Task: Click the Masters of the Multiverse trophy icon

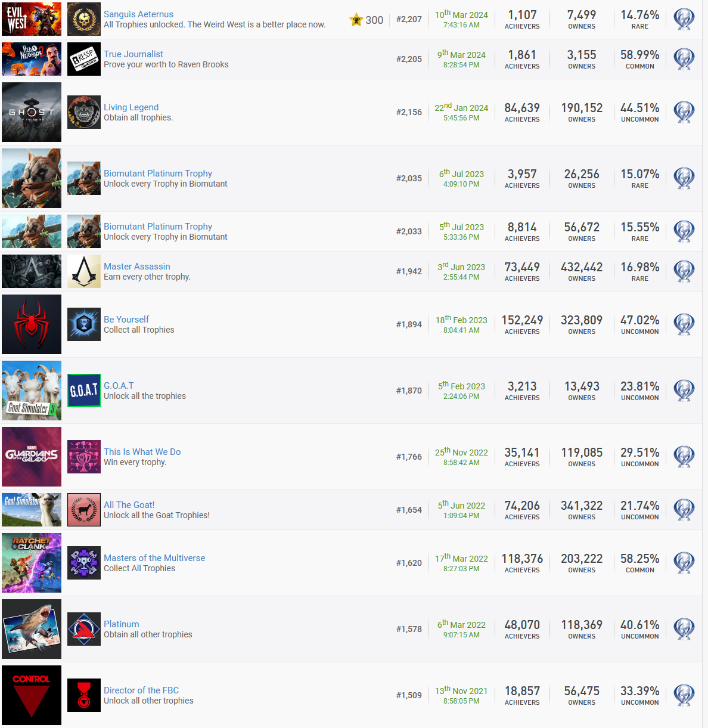Action: pyautogui.click(x=83, y=563)
